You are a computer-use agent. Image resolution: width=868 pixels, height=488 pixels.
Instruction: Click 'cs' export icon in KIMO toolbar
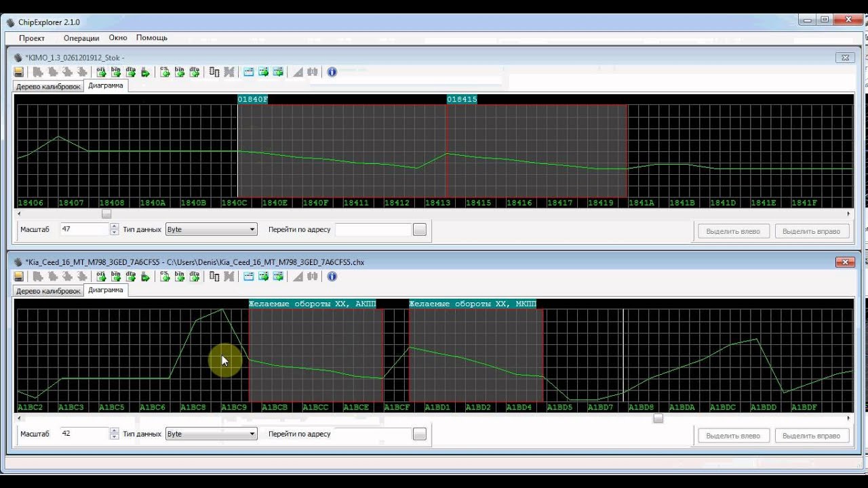point(165,72)
